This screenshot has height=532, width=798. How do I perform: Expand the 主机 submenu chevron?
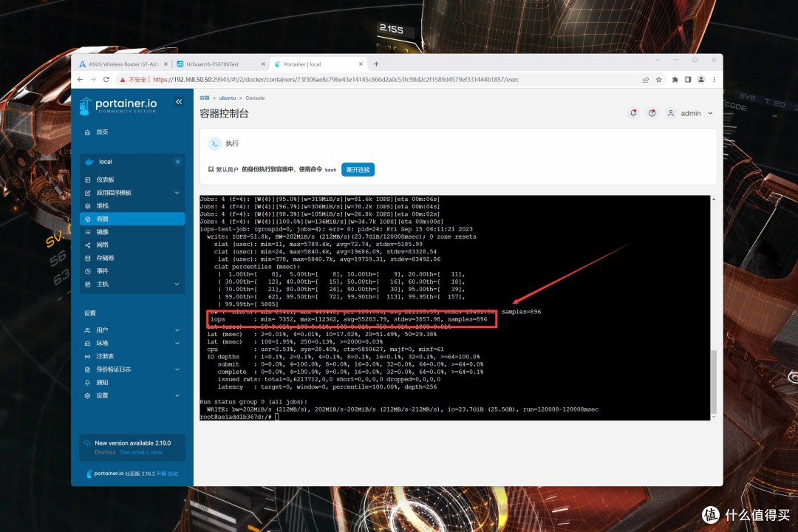tap(177, 284)
